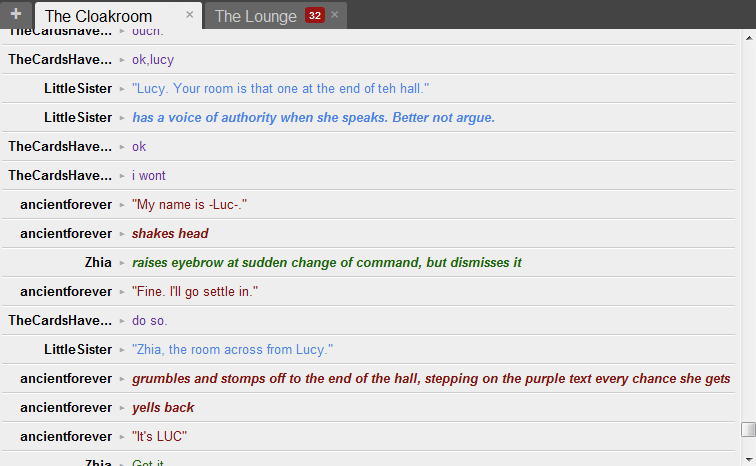Click arrow icon before "yells back"

click(122, 408)
